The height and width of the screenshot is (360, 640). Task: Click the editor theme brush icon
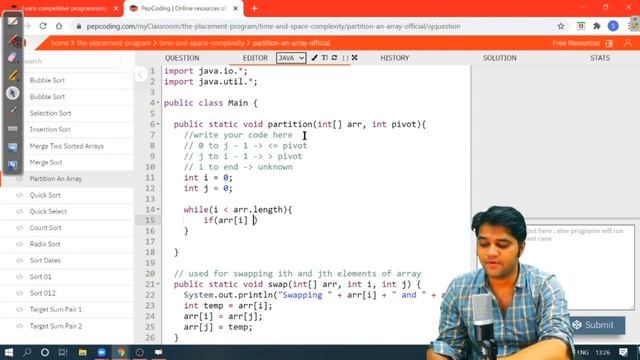(x=314, y=58)
